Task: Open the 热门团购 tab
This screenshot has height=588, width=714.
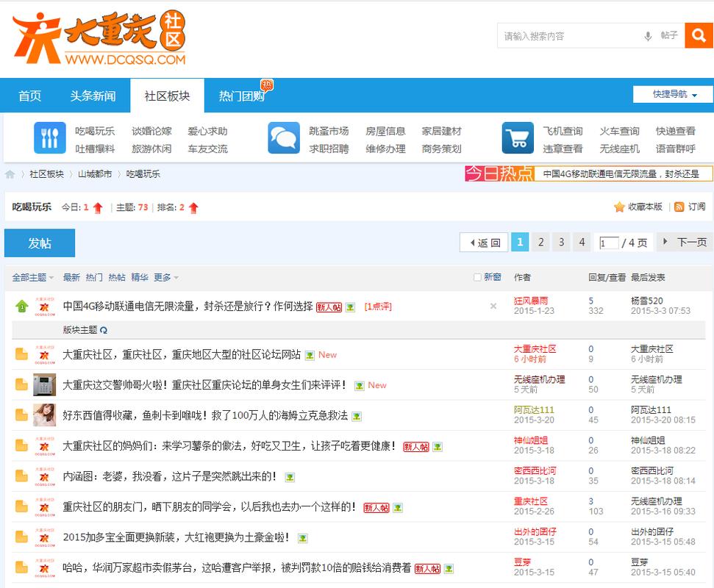Action: click(241, 96)
